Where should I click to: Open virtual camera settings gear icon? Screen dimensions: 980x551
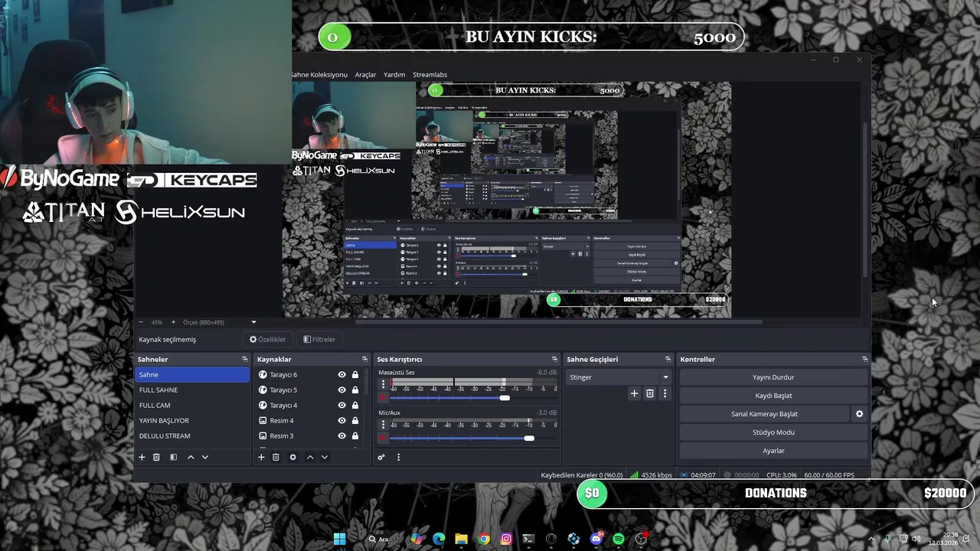click(859, 414)
